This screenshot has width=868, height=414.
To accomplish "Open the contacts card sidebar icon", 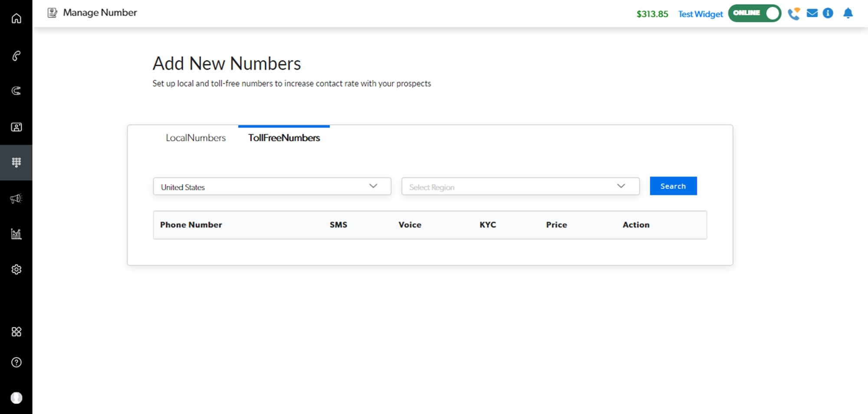I will click(x=16, y=127).
